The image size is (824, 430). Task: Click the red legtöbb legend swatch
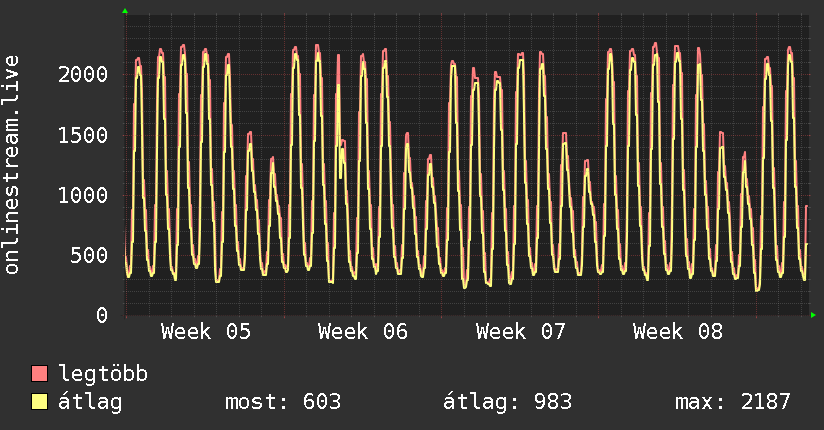point(40,375)
